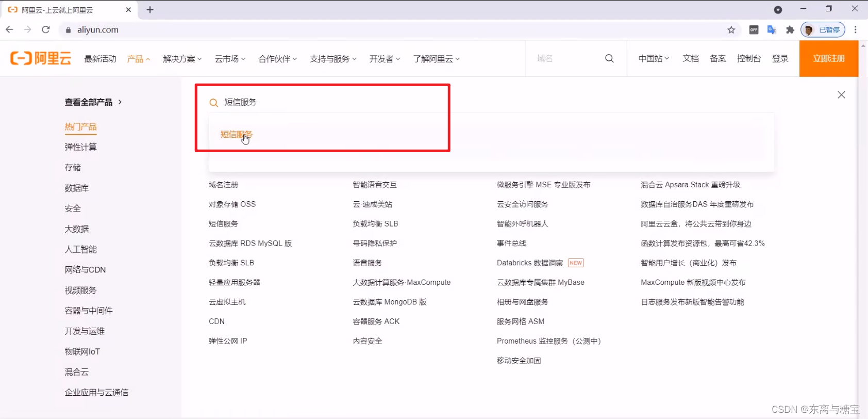
Task: Select the 数据库 category
Action: [77, 188]
